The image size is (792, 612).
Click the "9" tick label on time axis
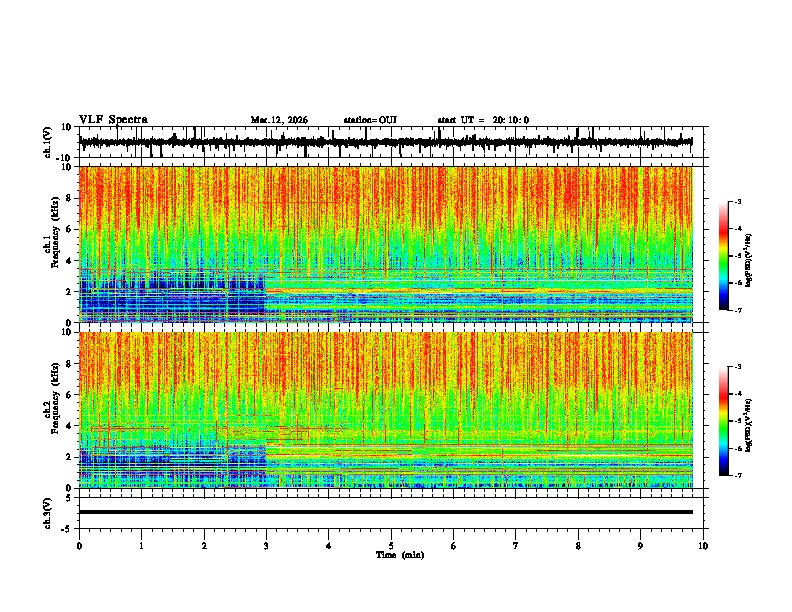(640, 546)
